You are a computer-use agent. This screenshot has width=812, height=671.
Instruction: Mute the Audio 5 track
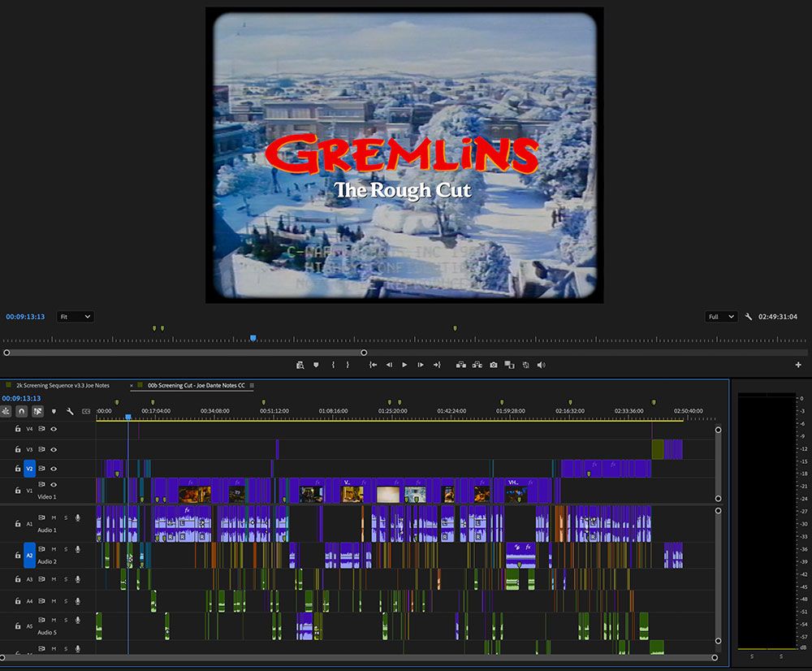coord(54,620)
